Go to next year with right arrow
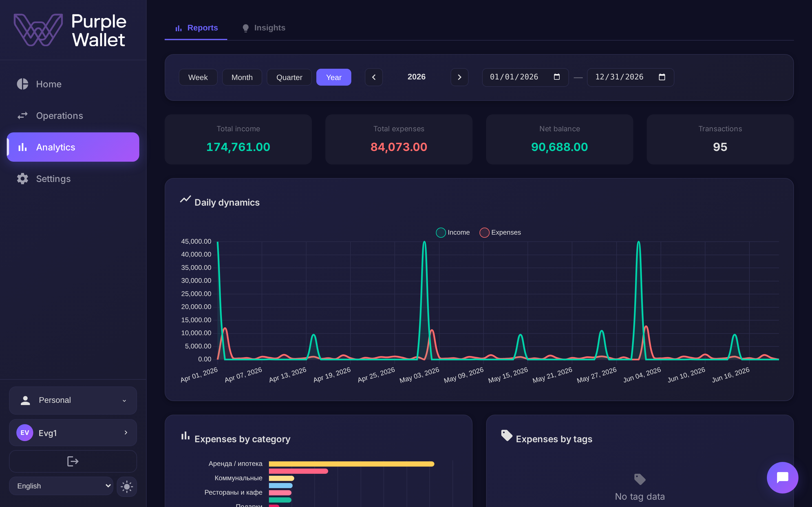This screenshot has width=812, height=507. [x=459, y=77]
